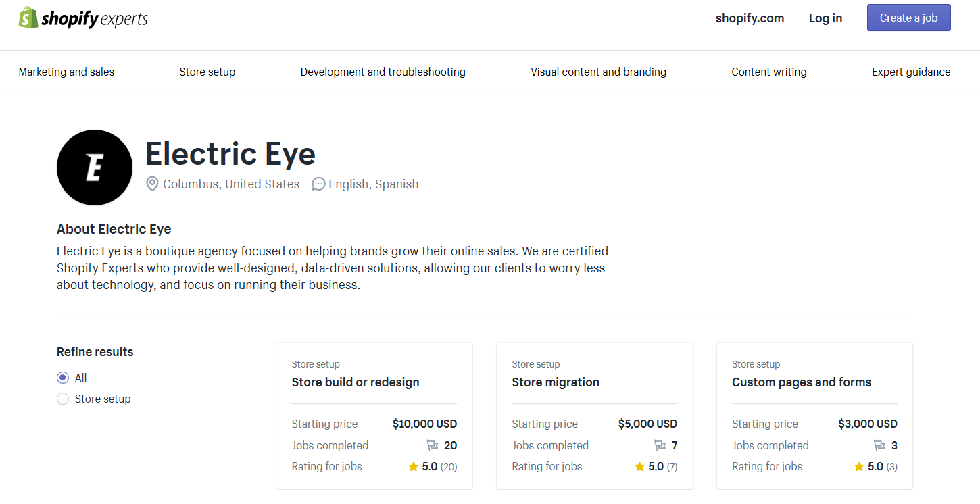Click the Store setup label above Store migration
Image resolution: width=980 pixels, height=504 pixels.
(x=536, y=364)
